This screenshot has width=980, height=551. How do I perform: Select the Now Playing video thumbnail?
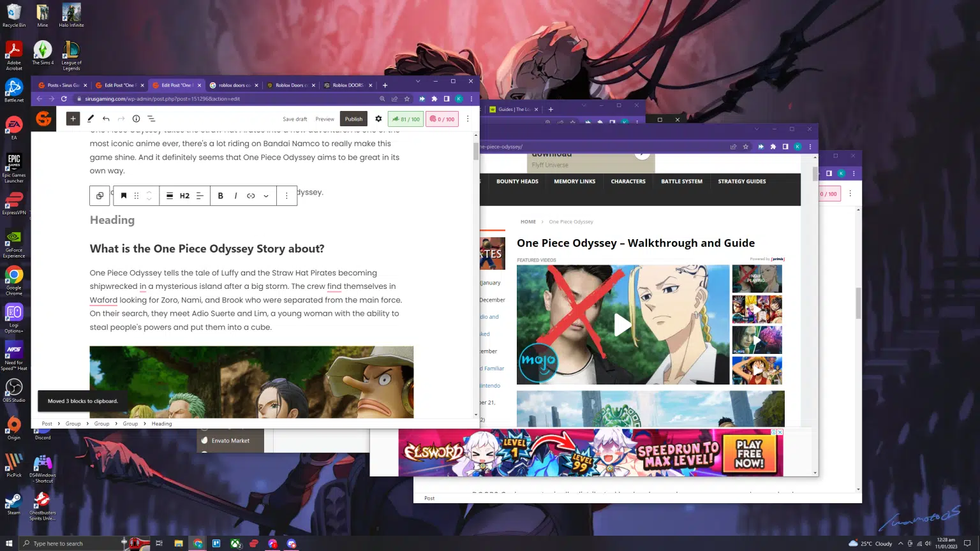(x=757, y=279)
